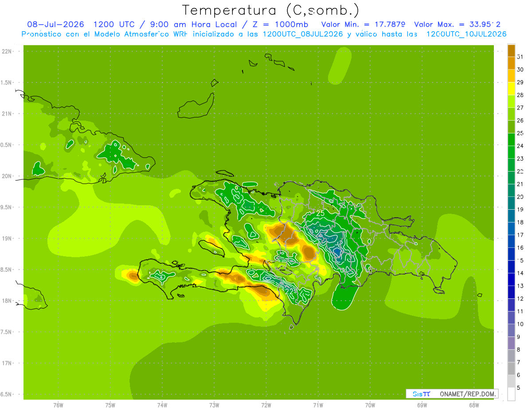Click the '18N' latitude axis label
The height and width of the screenshot is (411, 532).
(x=7, y=301)
